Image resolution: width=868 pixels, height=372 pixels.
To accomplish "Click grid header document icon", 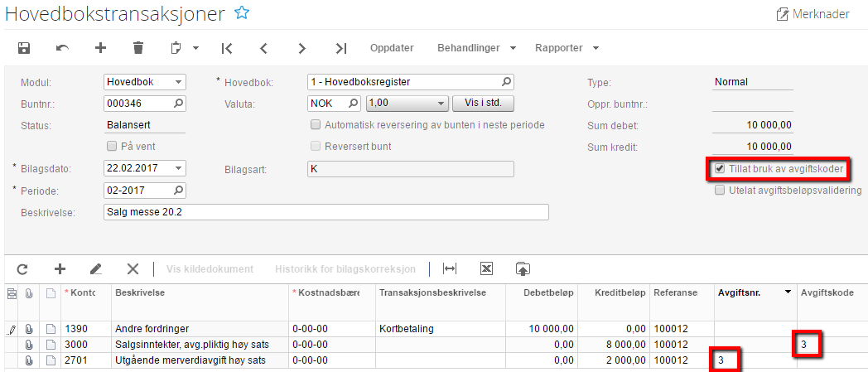I will point(51,293).
